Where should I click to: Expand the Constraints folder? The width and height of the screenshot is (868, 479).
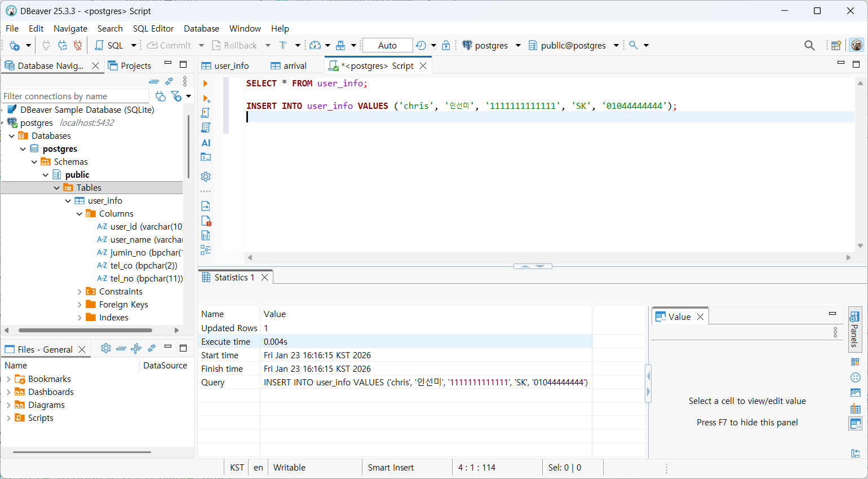[x=79, y=292]
